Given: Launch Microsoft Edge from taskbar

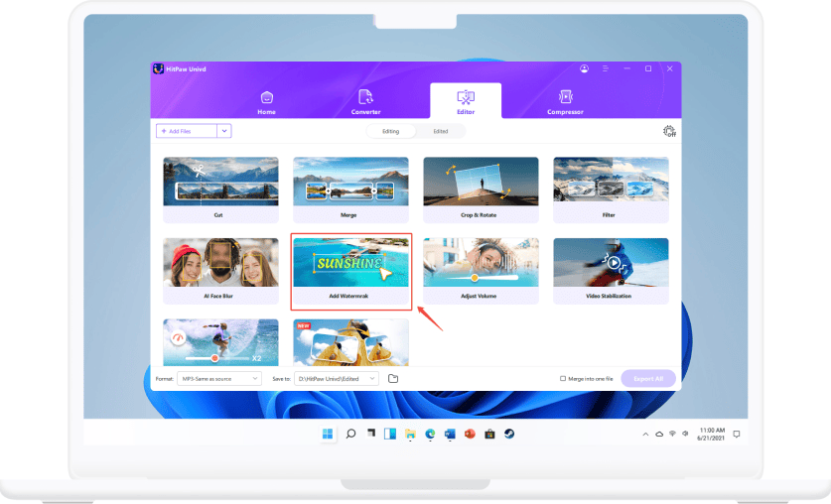Looking at the screenshot, I should click(x=430, y=435).
